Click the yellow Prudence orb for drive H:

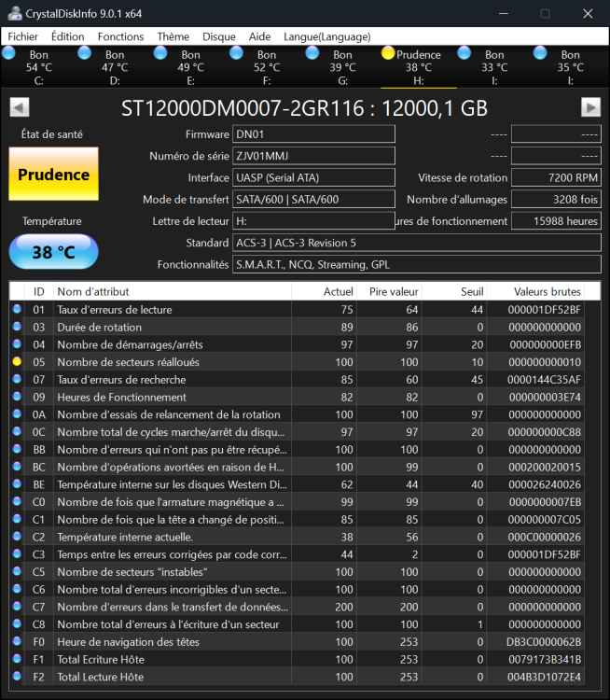click(388, 54)
